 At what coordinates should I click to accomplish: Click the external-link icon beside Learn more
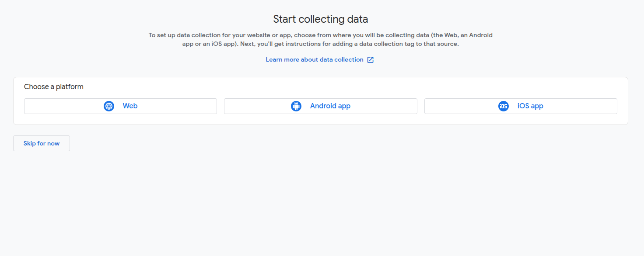tap(371, 59)
